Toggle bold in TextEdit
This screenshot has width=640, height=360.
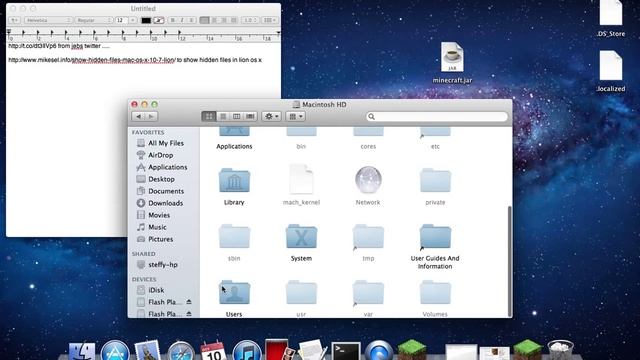pos(173,20)
